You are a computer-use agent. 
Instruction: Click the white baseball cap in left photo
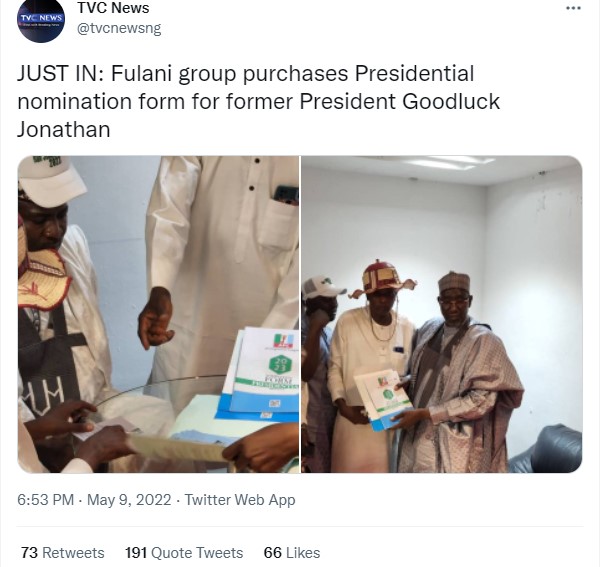click(51, 177)
